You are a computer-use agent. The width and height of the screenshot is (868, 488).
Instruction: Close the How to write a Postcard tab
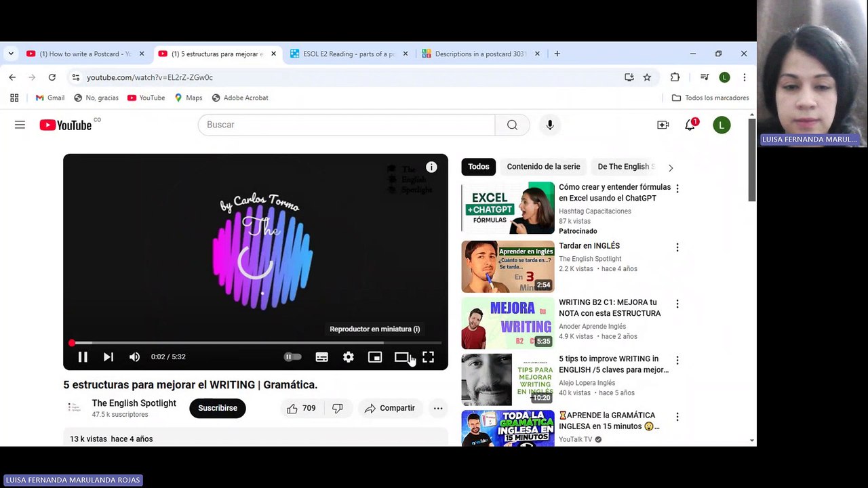(142, 54)
